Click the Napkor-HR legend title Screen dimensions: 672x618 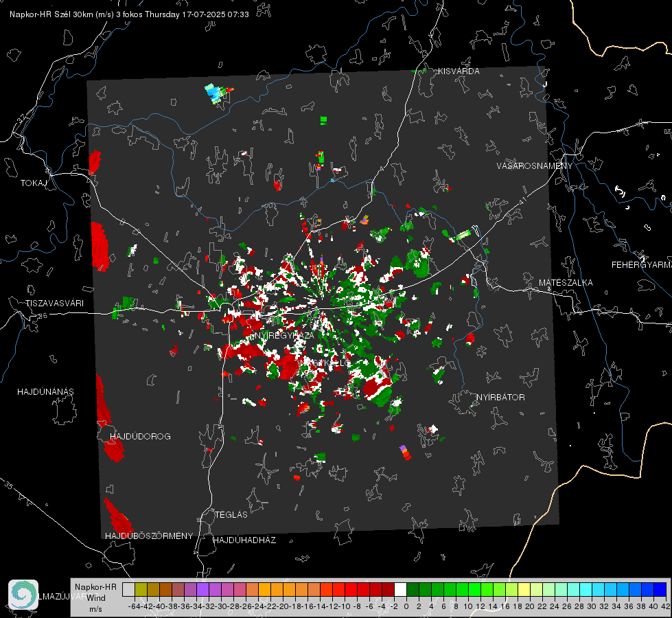[x=95, y=587]
